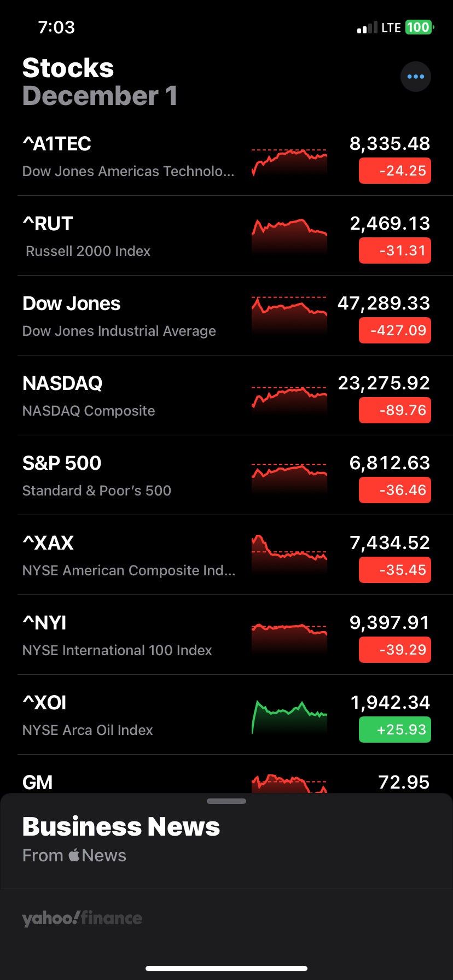The image size is (453, 980).
Task: Tap the Apple News logo icon
Action: click(x=74, y=855)
